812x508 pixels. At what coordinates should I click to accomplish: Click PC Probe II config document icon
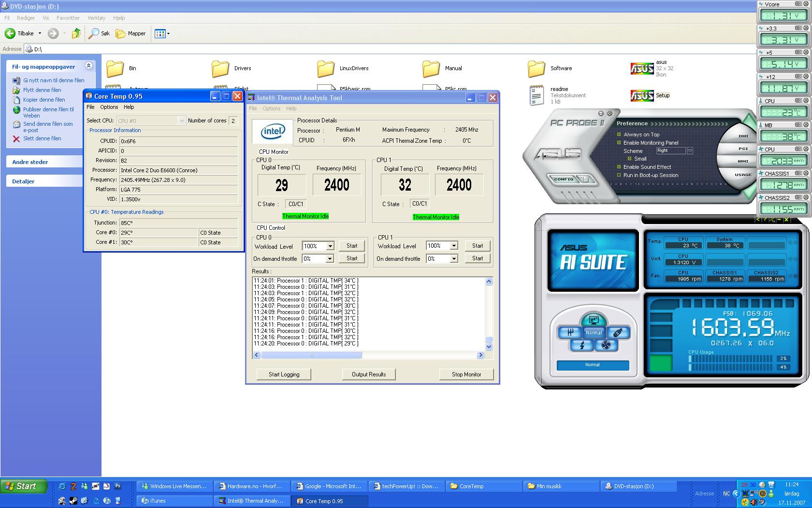click(586, 179)
